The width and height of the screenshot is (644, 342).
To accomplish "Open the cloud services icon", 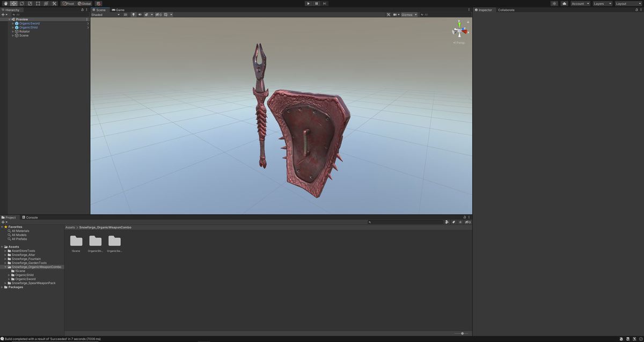I will coord(563,3).
